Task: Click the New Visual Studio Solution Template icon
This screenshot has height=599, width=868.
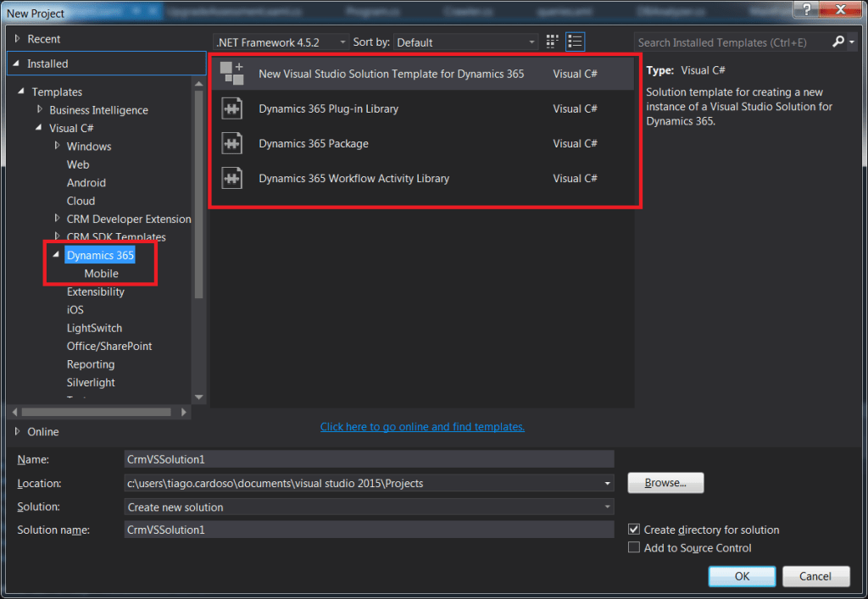Action: coord(232,74)
